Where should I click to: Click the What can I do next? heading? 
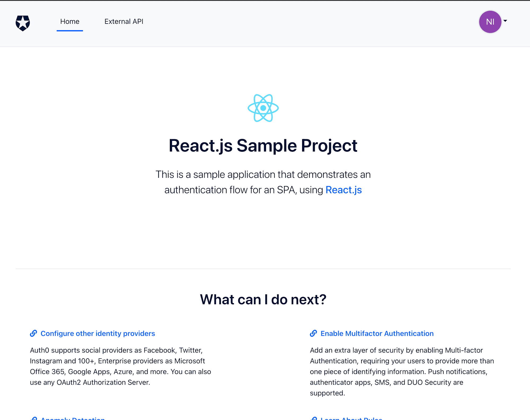pos(263,300)
